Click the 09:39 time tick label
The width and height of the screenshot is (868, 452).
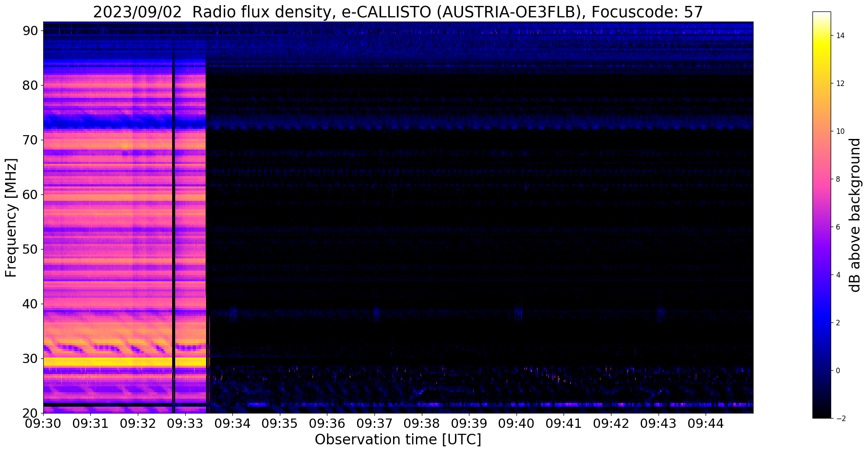[469, 423]
